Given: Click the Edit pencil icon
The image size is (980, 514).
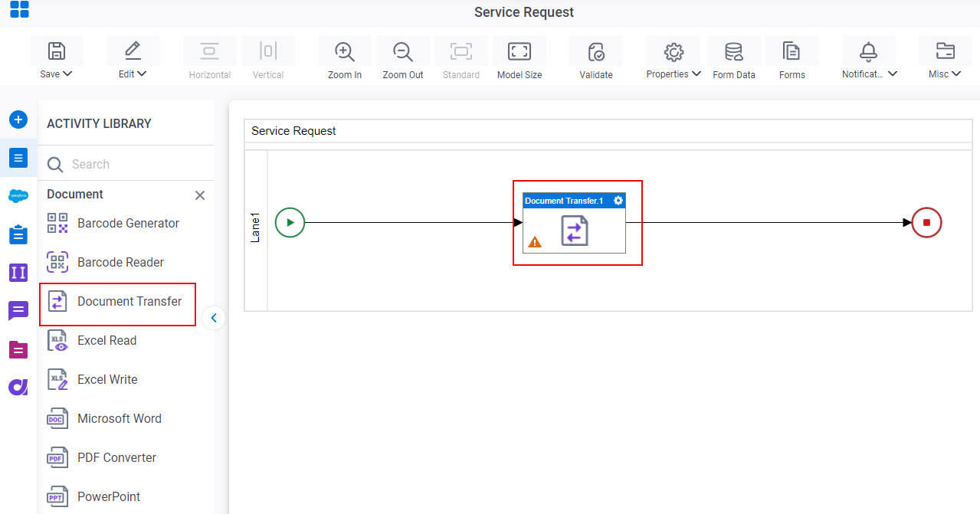Looking at the screenshot, I should pos(133,51).
